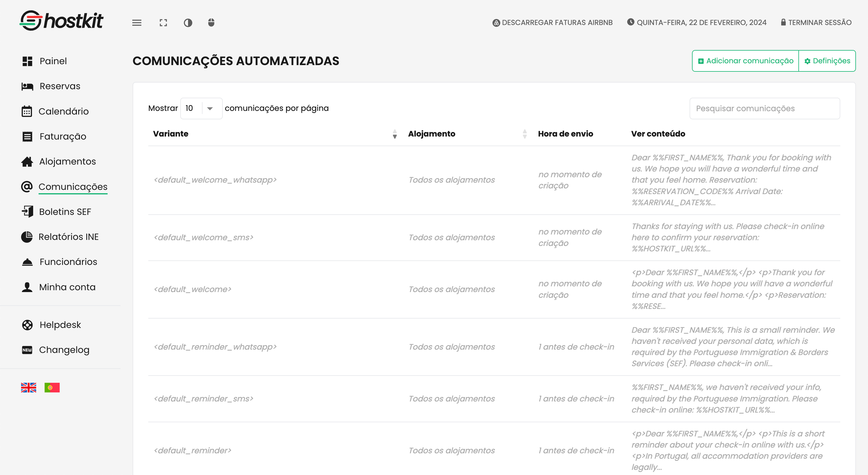Switch language with the Portugal flag
The image size is (868, 475).
tap(52, 387)
